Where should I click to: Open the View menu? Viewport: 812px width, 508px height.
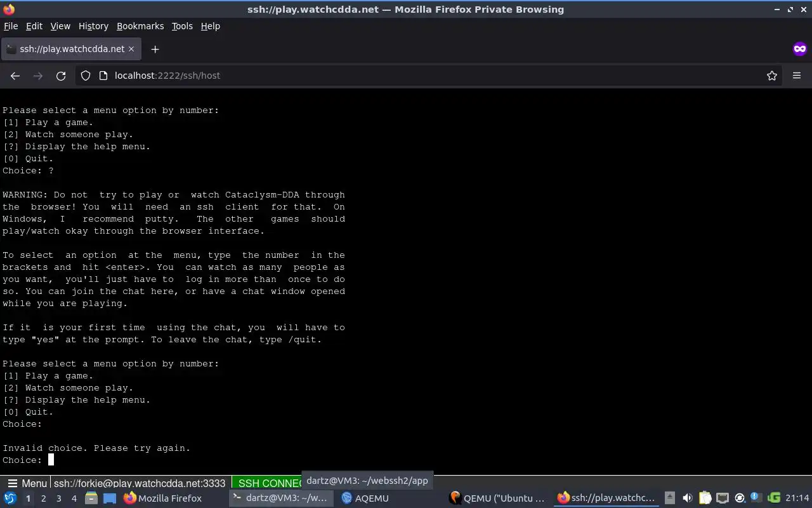tap(60, 26)
